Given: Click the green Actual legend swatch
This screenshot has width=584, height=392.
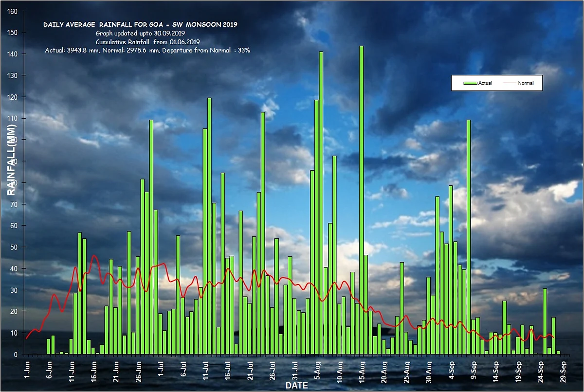Looking at the screenshot, I should pyautogui.click(x=471, y=83).
